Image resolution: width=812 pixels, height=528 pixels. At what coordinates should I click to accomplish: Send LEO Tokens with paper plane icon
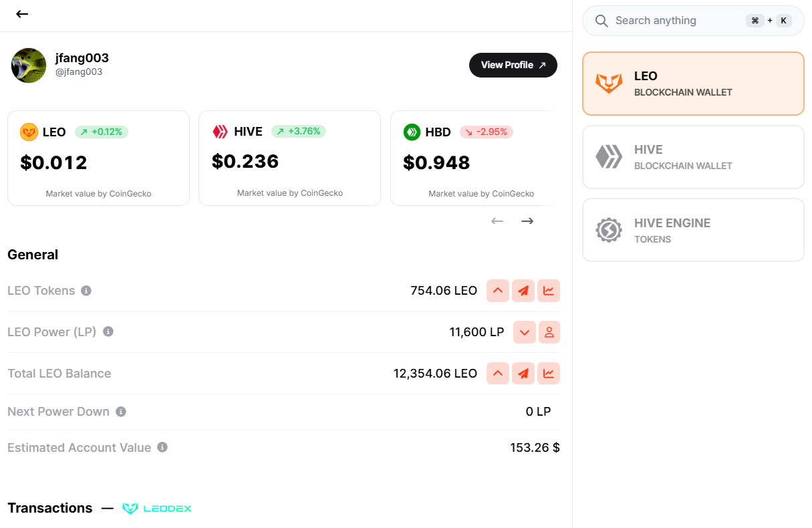coord(523,291)
